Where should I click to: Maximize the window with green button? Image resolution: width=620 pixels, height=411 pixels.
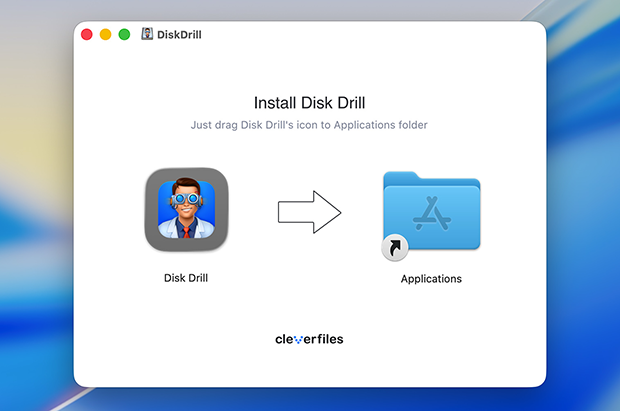coord(125,34)
